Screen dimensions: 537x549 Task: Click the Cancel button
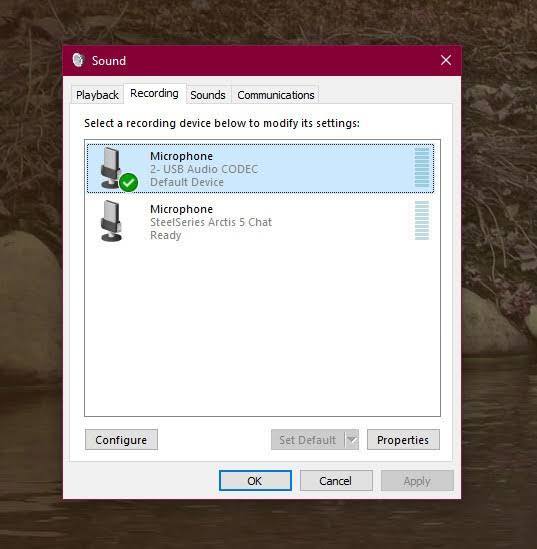click(336, 481)
